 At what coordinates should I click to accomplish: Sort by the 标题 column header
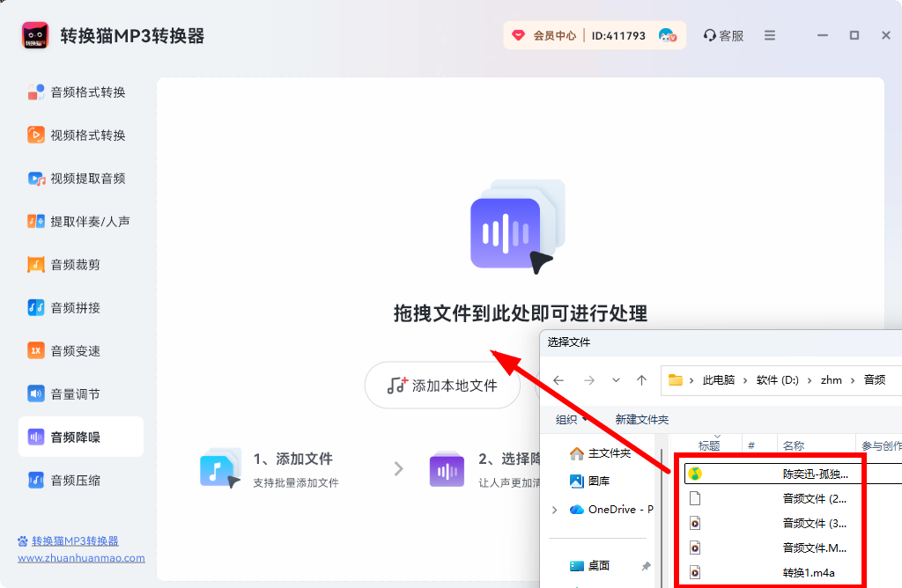pyautogui.click(x=709, y=446)
